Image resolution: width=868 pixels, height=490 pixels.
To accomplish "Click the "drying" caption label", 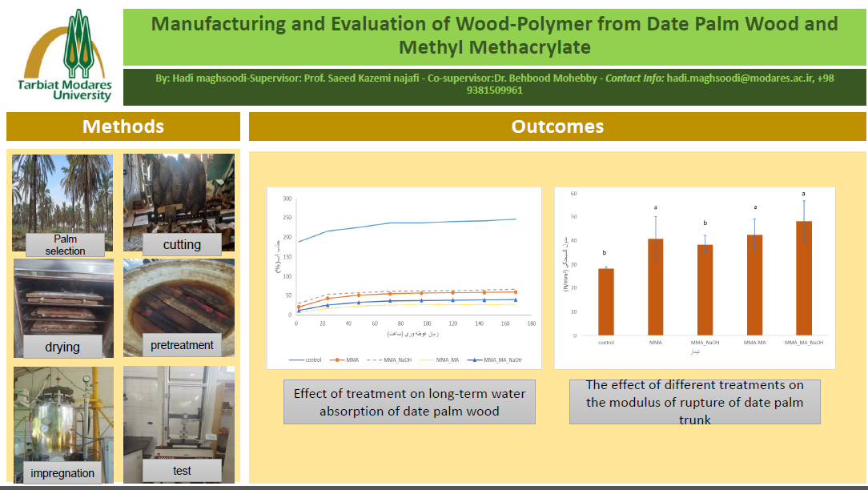I will pyautogui.click(x=62, y=347).
